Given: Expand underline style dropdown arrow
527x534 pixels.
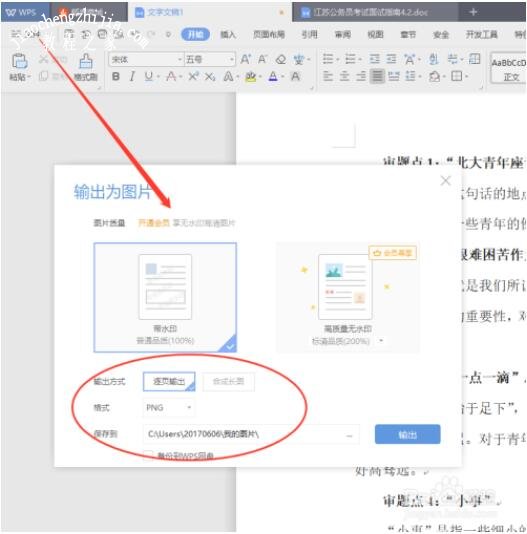Looking at the screenshot, I should 158,77.
